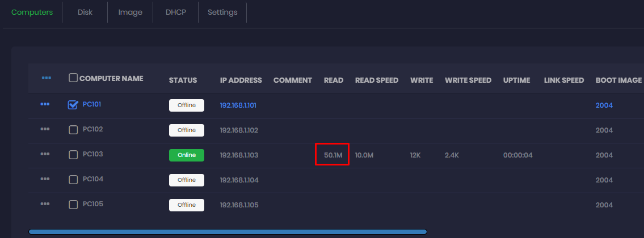Select the PC105 row checkbox

point(73,205)
